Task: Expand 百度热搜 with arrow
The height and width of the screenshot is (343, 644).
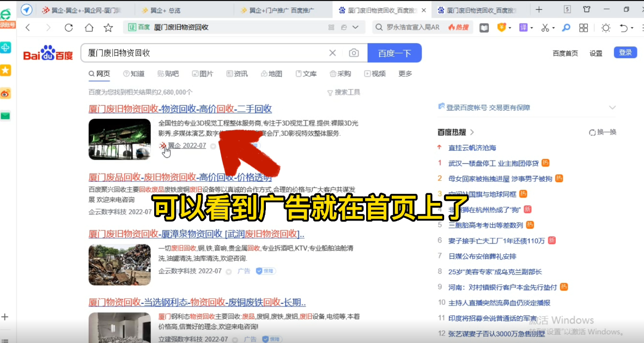Action: pos(472,132)
